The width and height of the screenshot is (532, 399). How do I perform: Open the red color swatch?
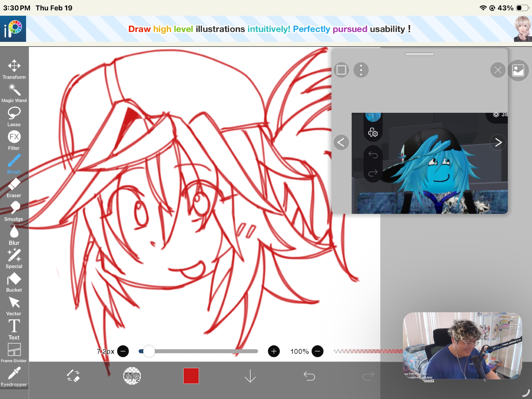(191, 376)
